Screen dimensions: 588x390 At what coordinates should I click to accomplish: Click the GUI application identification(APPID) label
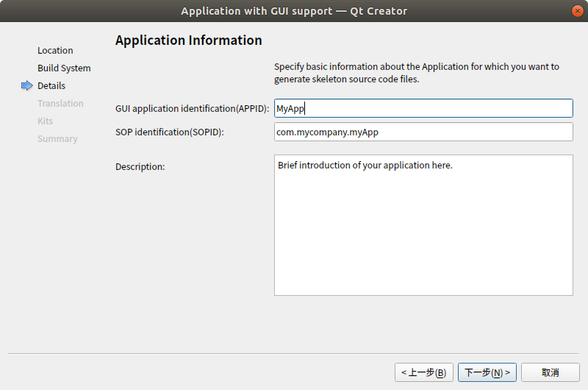click(x=192, y=109)
